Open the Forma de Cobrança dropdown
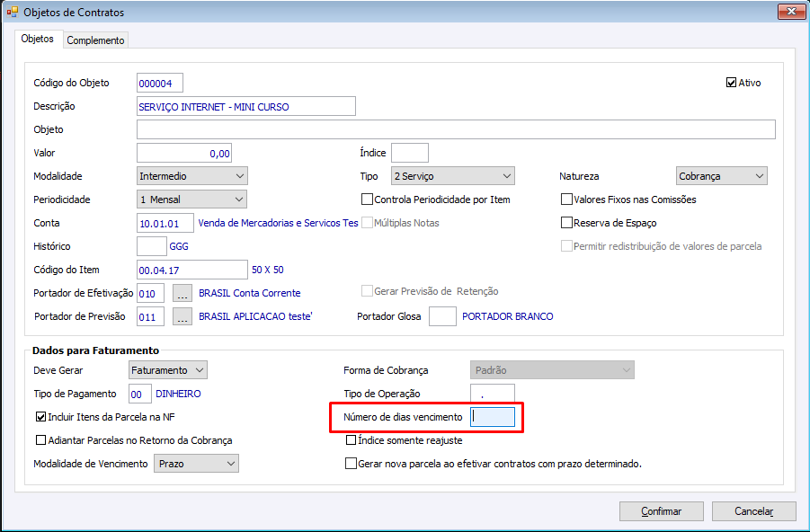 (552, 370)
